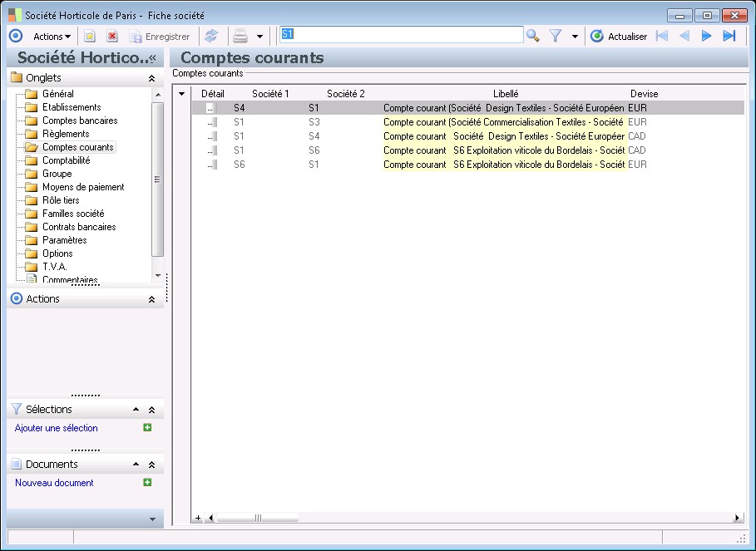Viewport: 756px width, 551px height.
Task: Click the Ajouter une sélection link
Action: point(57,428)
